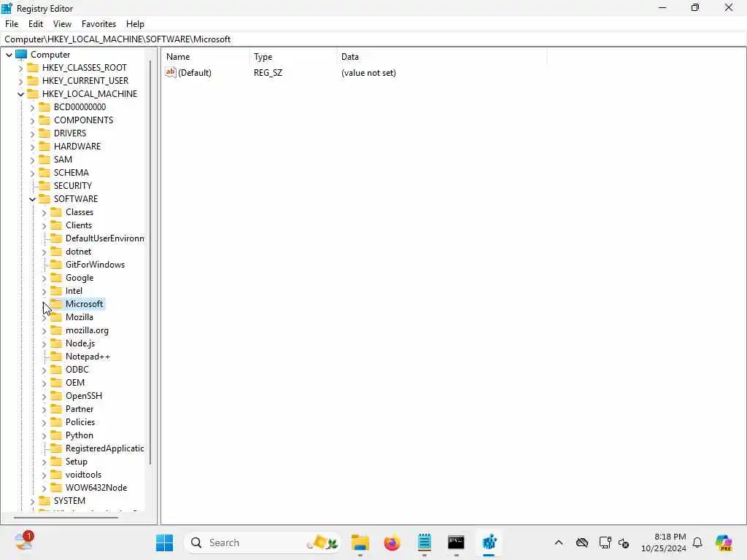The image size is (747, 560).
Task: Open File Explorer from taskbar
Action: [x=360, y=542]
